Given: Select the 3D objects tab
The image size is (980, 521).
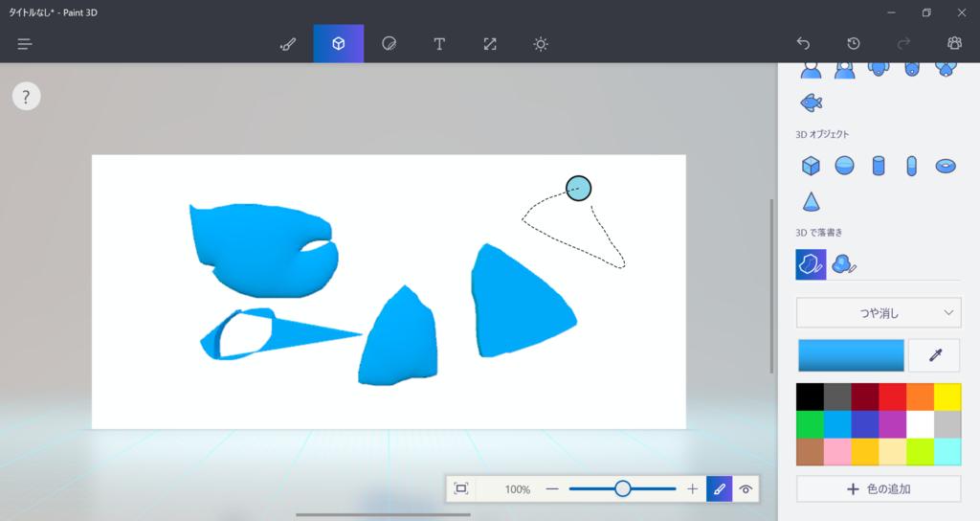Looking at the screenshot, I should [338, 44].
